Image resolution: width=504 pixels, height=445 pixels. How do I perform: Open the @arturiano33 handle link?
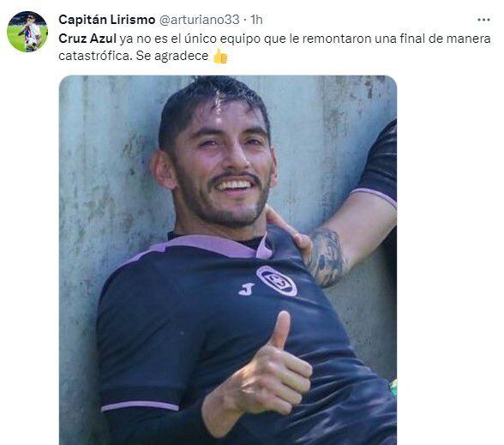click(x=199, y=20)
